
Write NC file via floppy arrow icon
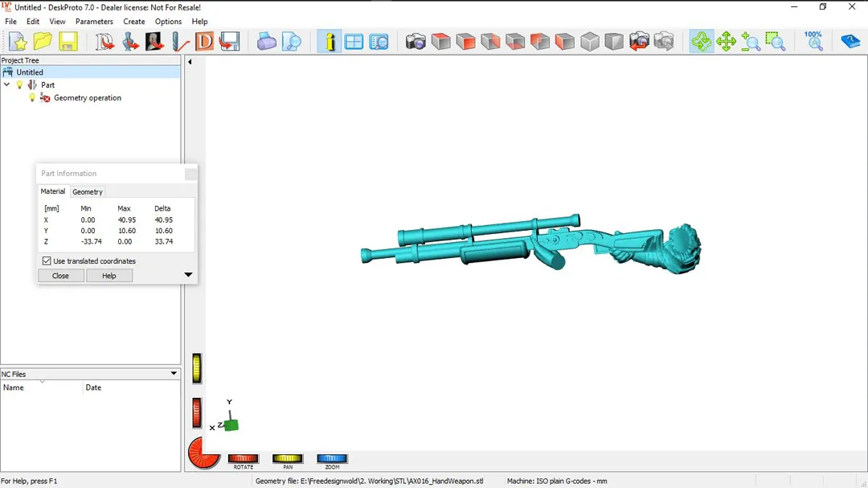[229, 42]
